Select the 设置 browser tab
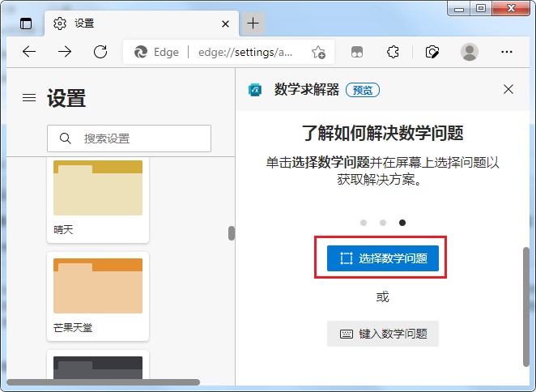536x392 pixels. [x=142, y=23]
